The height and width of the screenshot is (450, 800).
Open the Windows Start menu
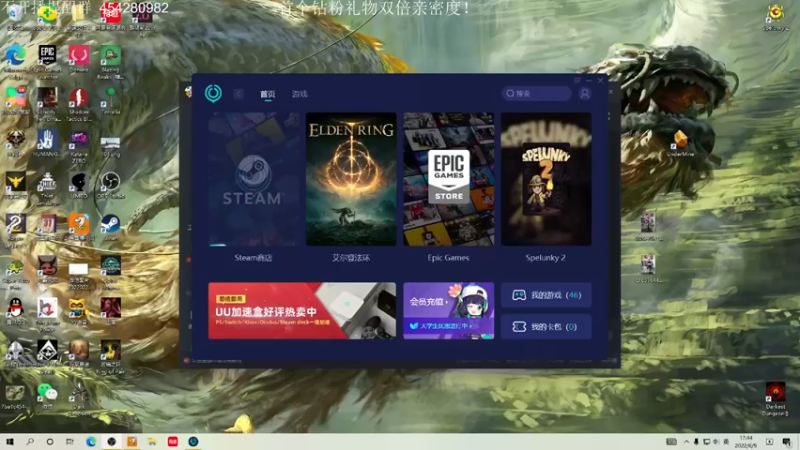[10, 441]
